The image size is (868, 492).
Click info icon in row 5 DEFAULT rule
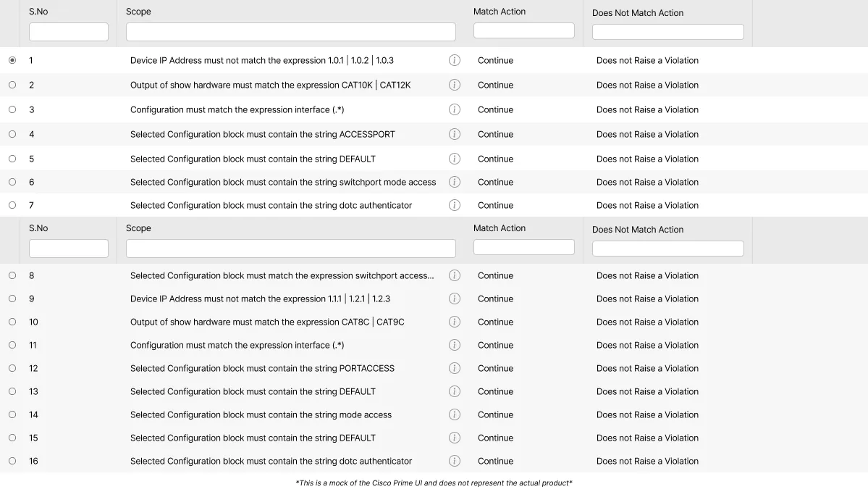(x=455, y=159)
